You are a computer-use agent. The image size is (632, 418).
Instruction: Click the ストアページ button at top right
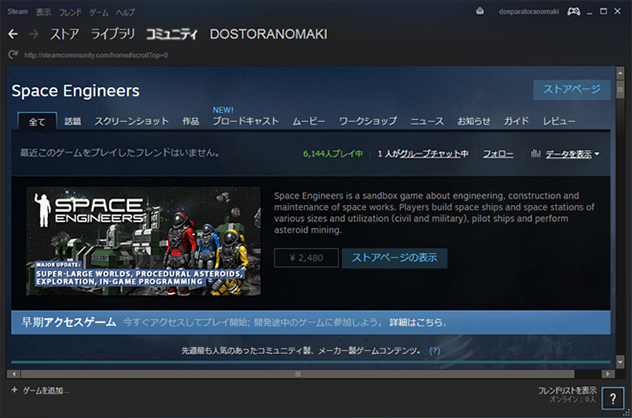pyautogui.click(x=572, y=89)
